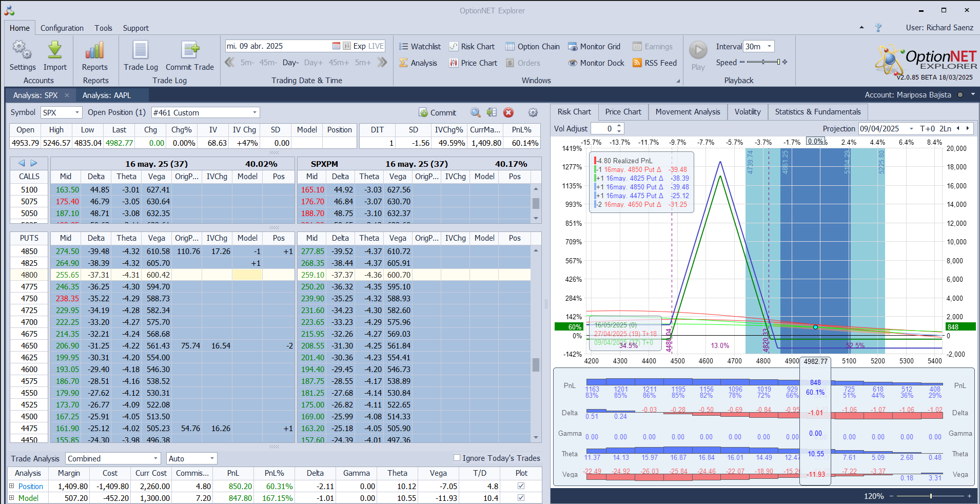The image size is (980, 504).
Task: Expand the Trade Analysis Combined dropdown
Action: pyautogui.click(x=155, y=459)
